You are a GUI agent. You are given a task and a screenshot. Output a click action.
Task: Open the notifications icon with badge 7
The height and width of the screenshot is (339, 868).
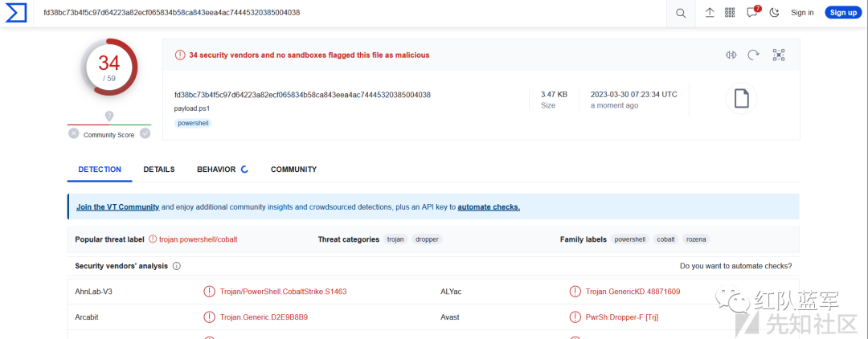753,12
